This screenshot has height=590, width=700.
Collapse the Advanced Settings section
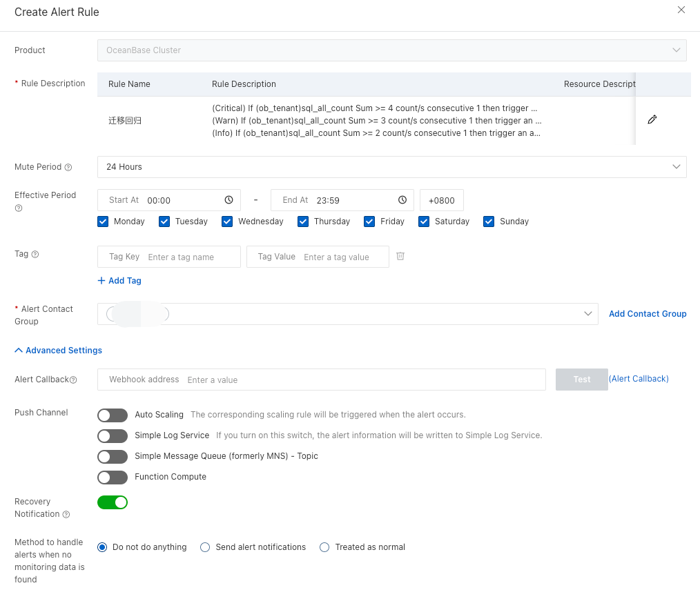(59, 351)
